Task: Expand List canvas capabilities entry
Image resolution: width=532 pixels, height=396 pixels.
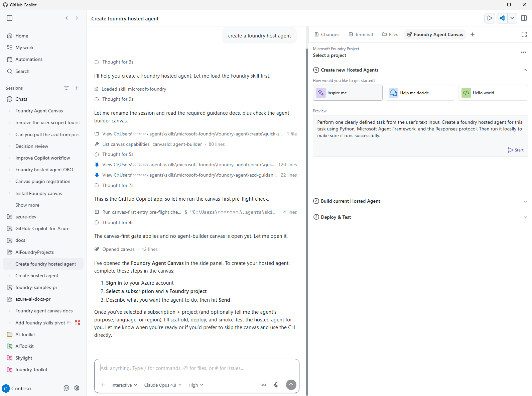Action: [159, 144]
